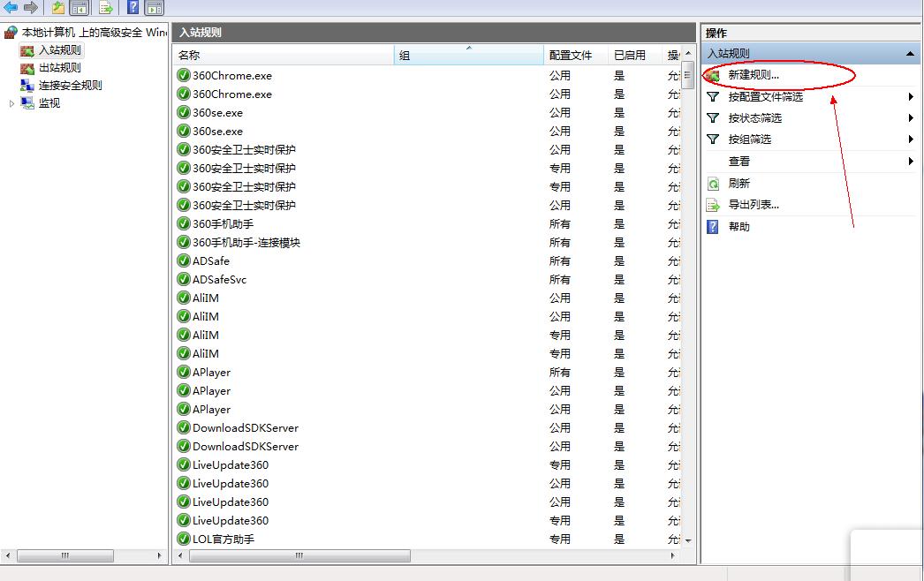The height and width of the screenshot is (581, 924).
Task: Click the tree pane scroll right arrow
Action: click(x=159, y=555)
